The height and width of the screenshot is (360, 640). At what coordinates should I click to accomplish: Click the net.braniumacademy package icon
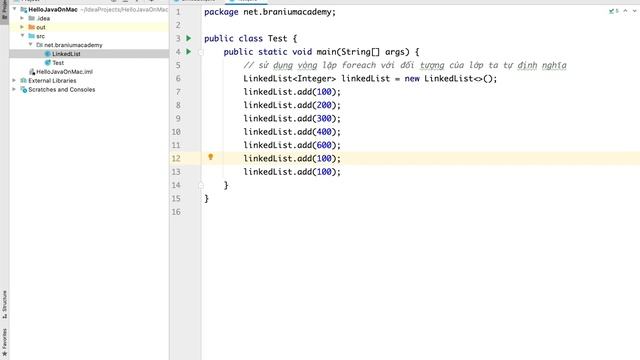[39, 45]
